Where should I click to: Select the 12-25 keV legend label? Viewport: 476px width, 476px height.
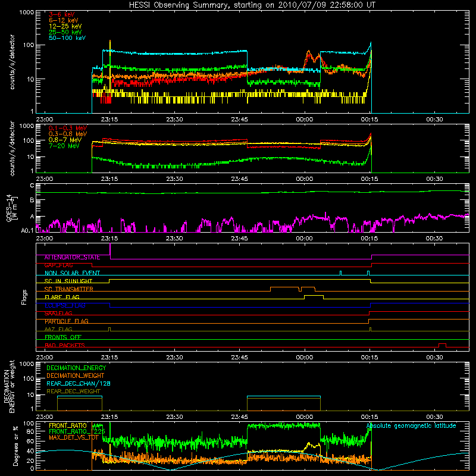(65, 26)
